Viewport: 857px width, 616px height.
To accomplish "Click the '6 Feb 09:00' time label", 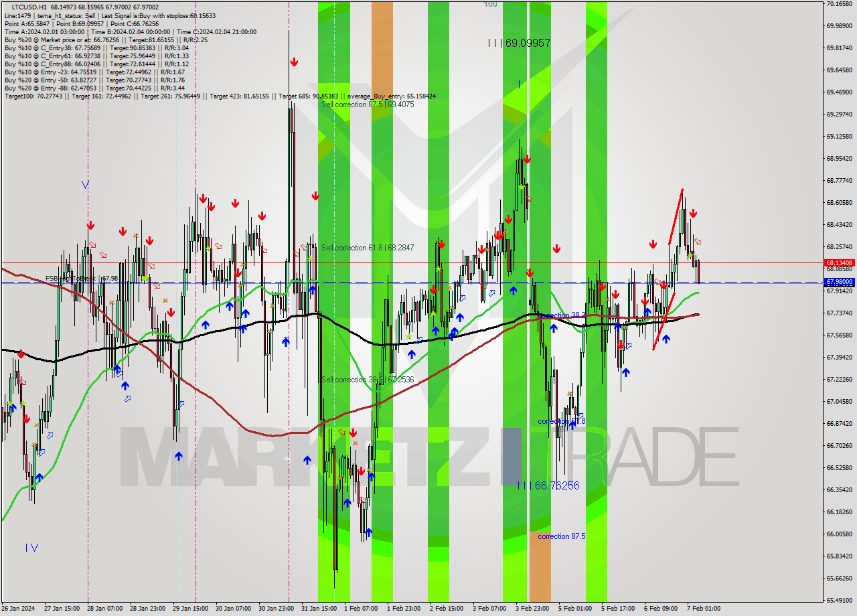I will coord(661,609).
